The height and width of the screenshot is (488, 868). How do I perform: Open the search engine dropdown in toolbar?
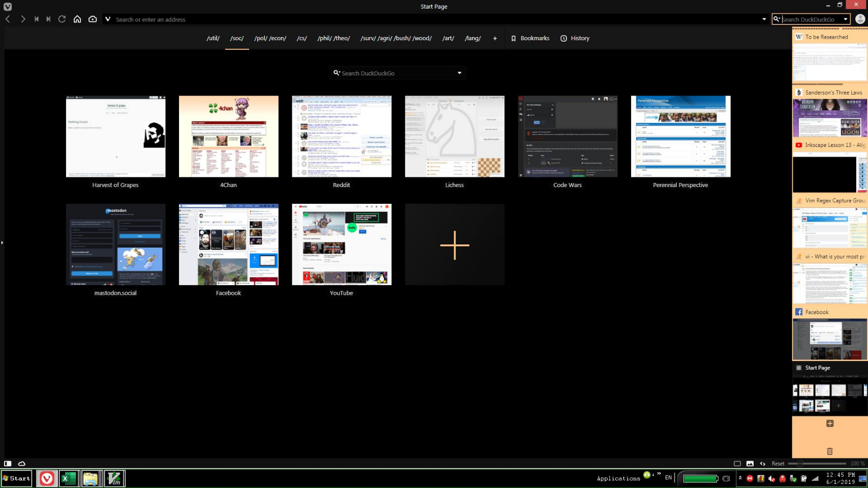[846, 19]
